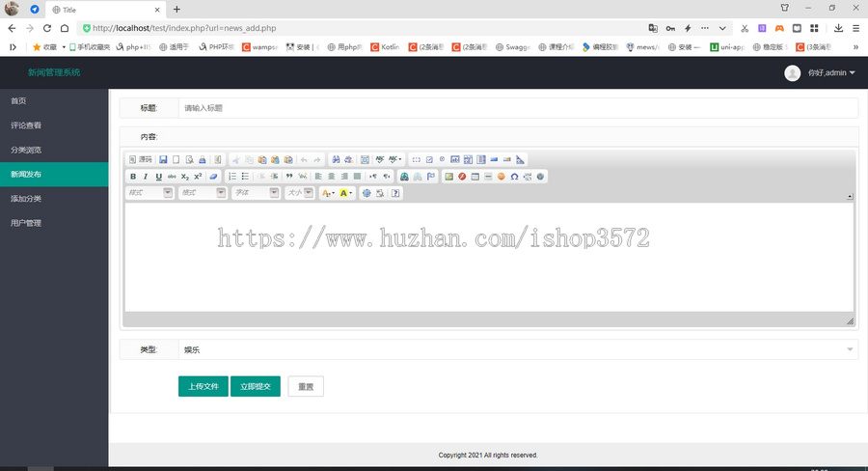Go to 首页 in the sidebar
Image resolution: width=868 pixels, height=471 pixels.
click(54, 100)
